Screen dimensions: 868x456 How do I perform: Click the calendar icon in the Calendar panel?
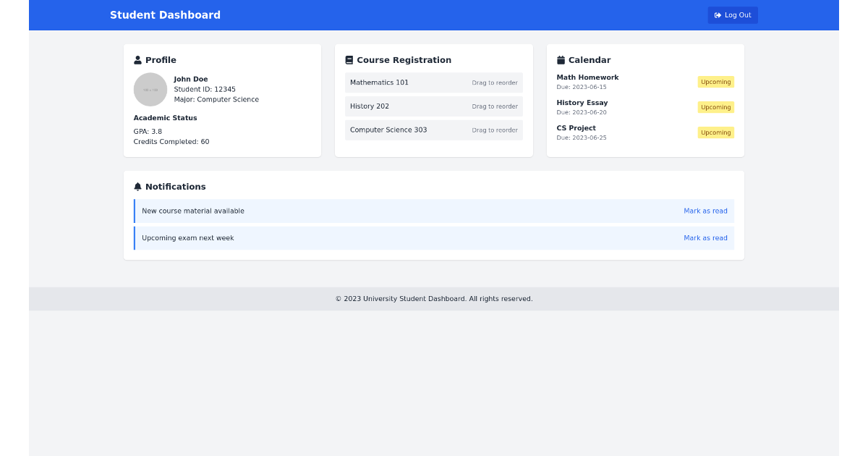(561, 59)
